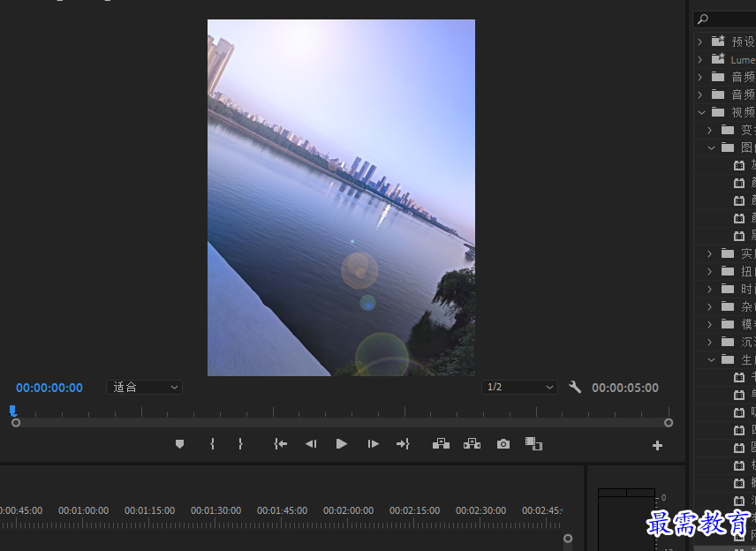Click 00:01:30:00 on the timeline ruler
This screenshot has width=756, height=551.
[x=216, y=510]
